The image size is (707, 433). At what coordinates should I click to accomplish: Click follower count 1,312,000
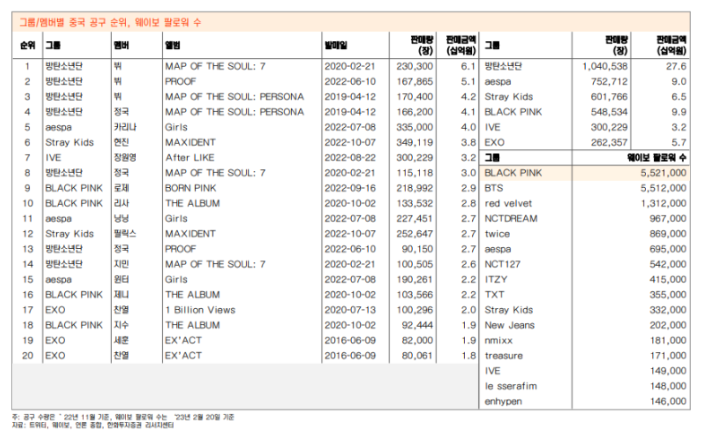[x=663, y=203]
